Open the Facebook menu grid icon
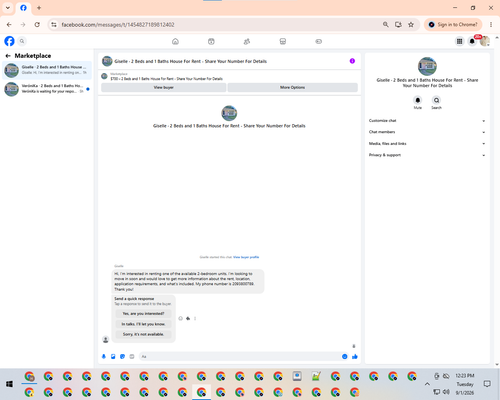The width and height of the screenshot is (500, 400). tap(459, 41)
